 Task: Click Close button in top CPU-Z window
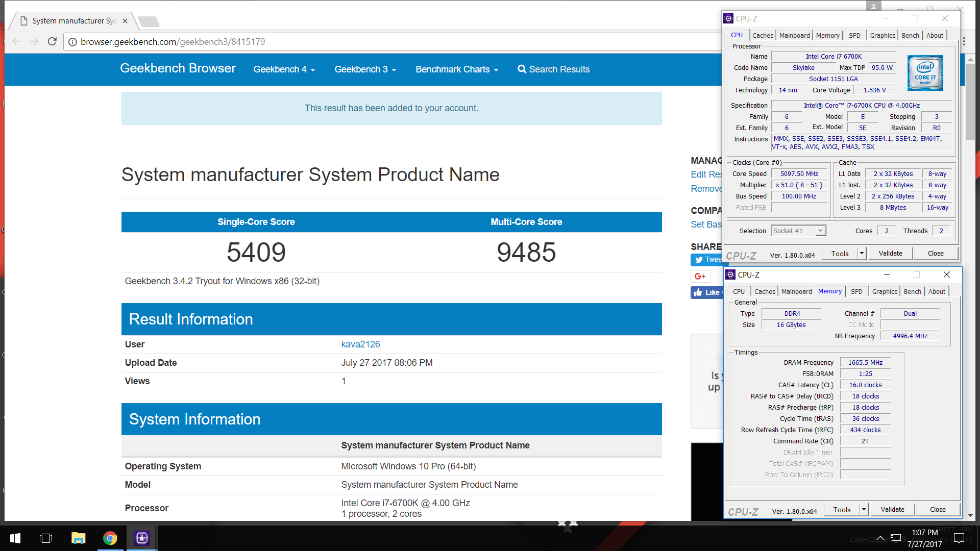[x=936, y=253]
